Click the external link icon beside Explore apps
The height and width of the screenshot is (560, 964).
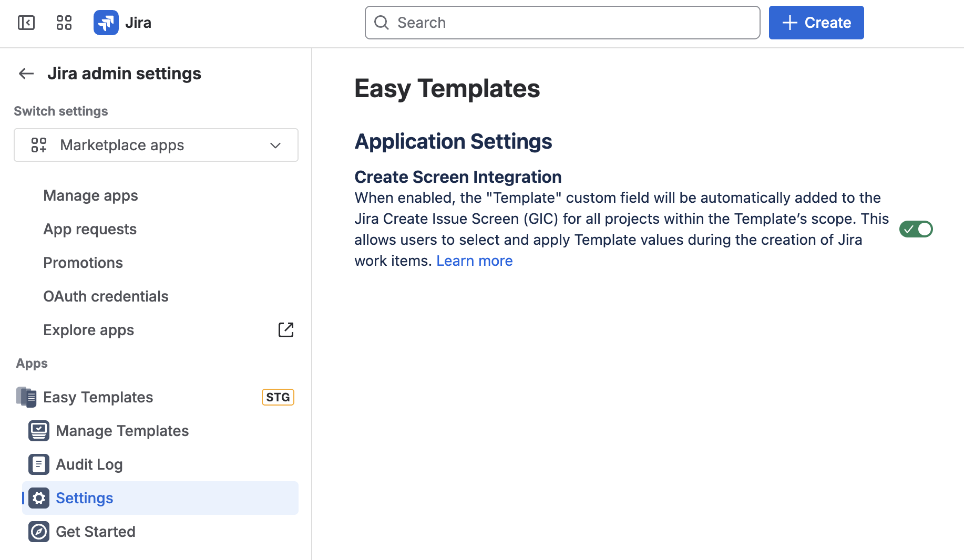point(285,330)
